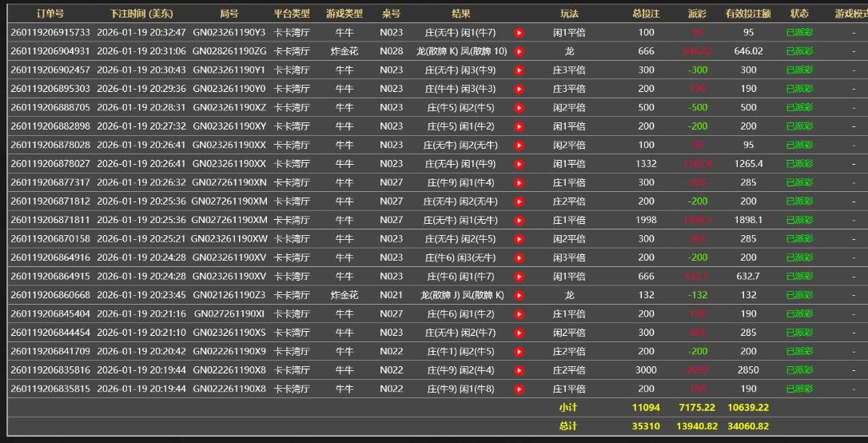Click 已派彩 status for order 260119206835815

(x=799, y=389)
